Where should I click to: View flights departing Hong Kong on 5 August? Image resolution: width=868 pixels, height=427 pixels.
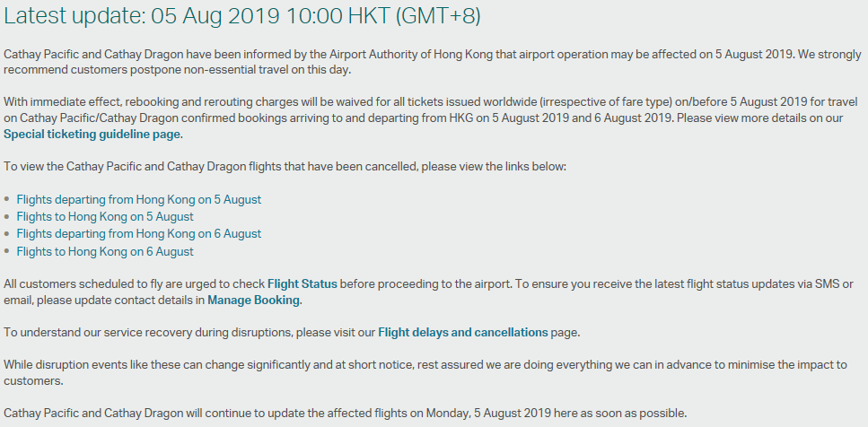139,199
